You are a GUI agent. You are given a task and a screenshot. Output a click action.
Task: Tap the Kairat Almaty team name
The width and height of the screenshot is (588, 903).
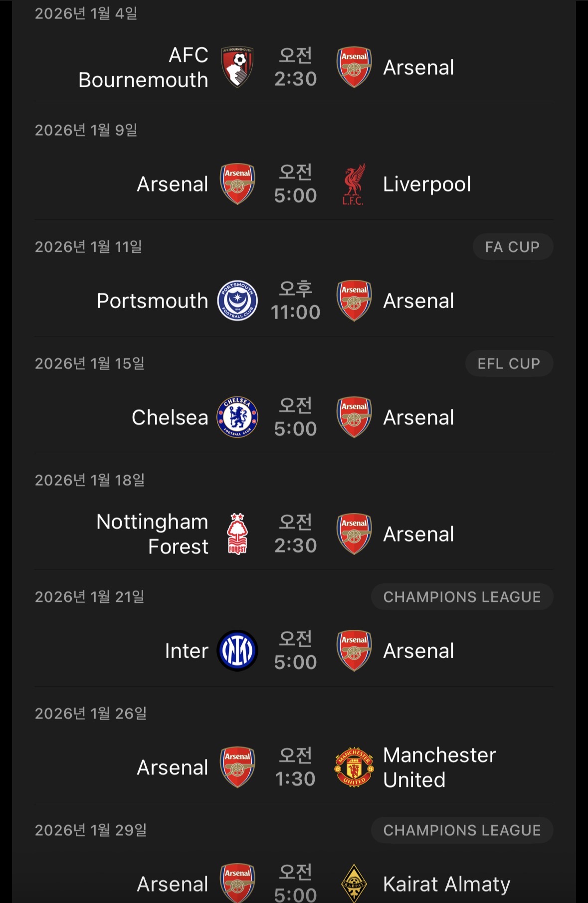[446, 884]
